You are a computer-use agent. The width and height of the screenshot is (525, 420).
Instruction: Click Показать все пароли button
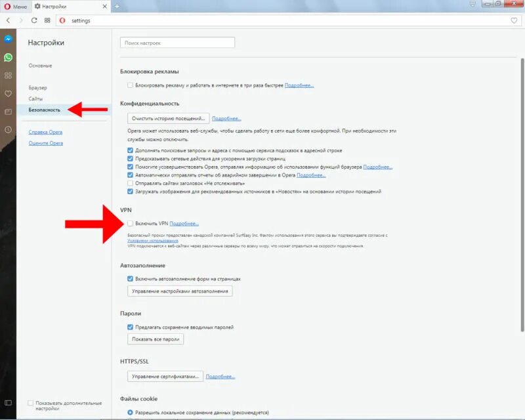(x=156, y=339)
